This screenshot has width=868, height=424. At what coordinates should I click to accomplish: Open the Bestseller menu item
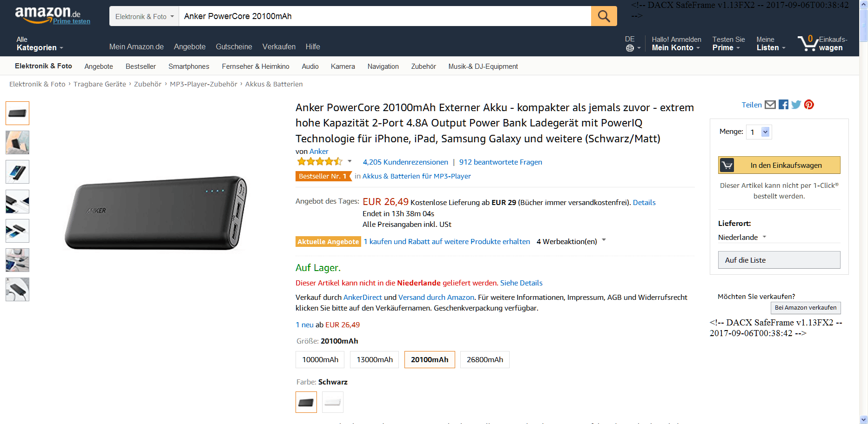pyautogui.click(x=141, y=66)
